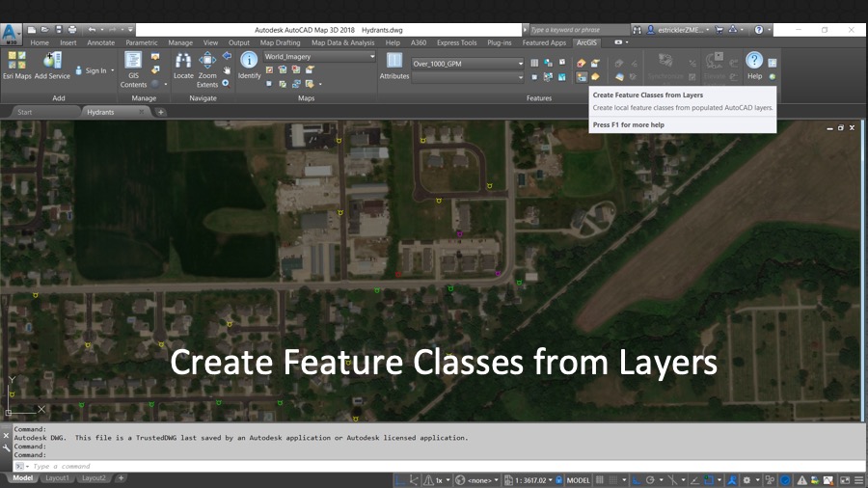Open the Esri Maps gallery
This screenshot has height=488, width=868.
click(x=16, y=66)
